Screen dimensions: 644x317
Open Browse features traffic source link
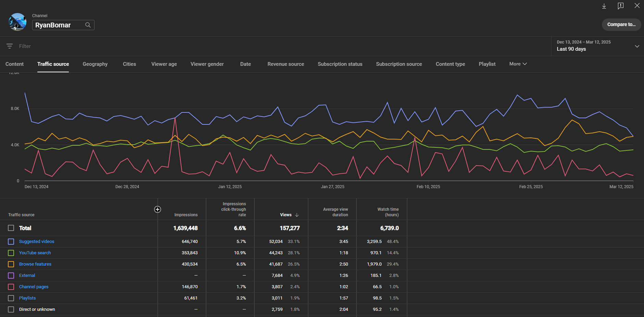click(35, 264)
